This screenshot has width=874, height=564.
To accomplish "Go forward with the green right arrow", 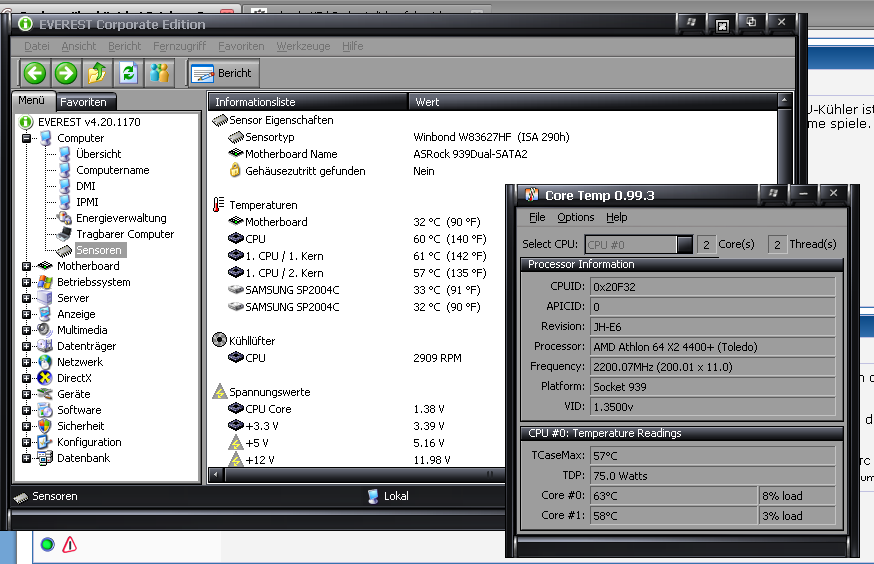I will 66,73.
